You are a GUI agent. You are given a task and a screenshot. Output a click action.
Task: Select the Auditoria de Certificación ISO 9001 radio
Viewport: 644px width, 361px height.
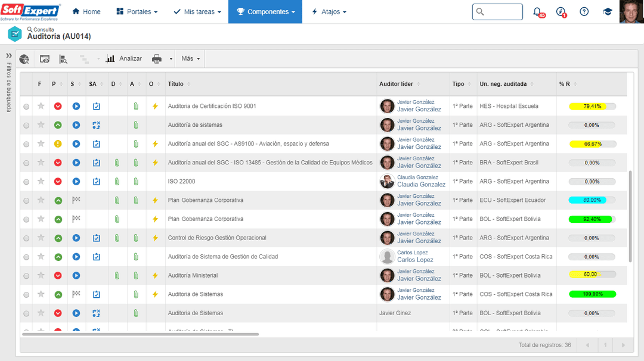26,107
